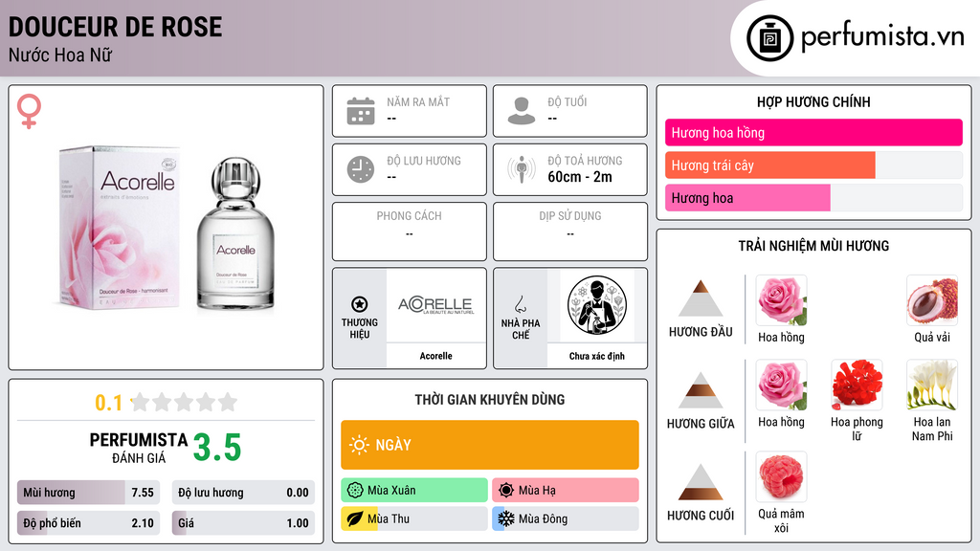
Task: Select the Mùa Đông season bar
Action: [566, 518]
